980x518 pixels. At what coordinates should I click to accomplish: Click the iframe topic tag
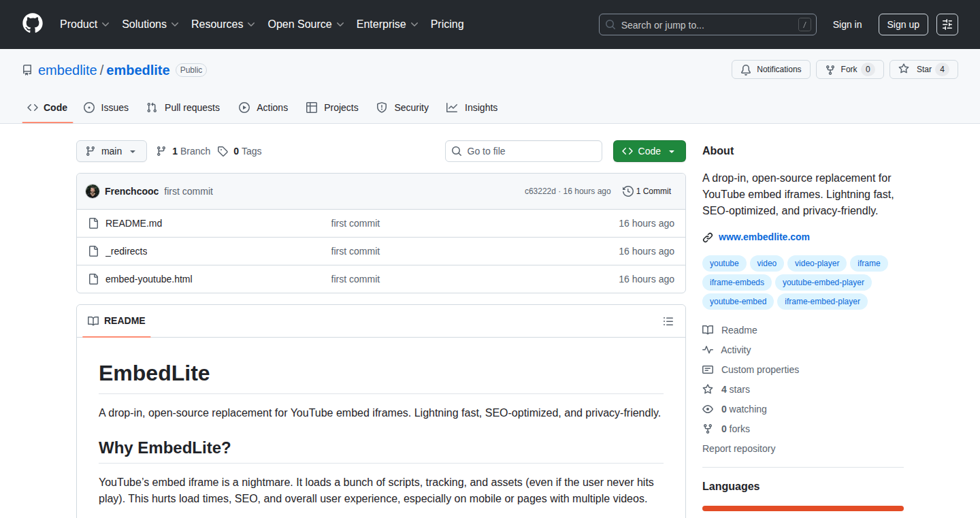click(x=869, y=263)
